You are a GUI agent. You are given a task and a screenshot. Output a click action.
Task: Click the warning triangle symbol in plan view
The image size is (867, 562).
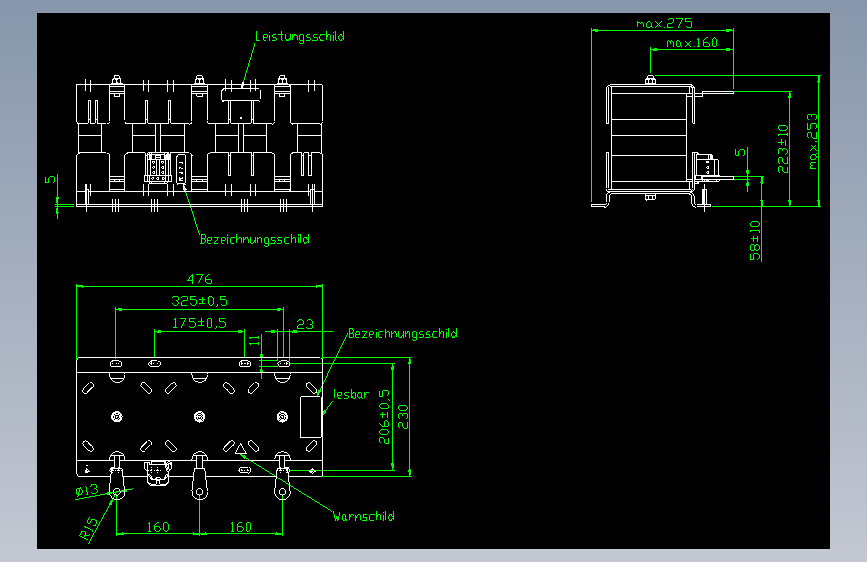(x=241, y=449)
